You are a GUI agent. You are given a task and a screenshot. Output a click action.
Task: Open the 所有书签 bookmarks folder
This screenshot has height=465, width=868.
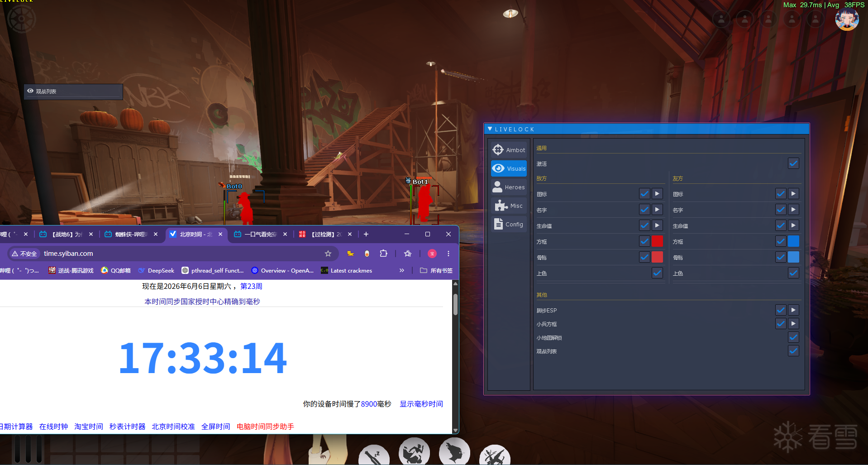436,270
